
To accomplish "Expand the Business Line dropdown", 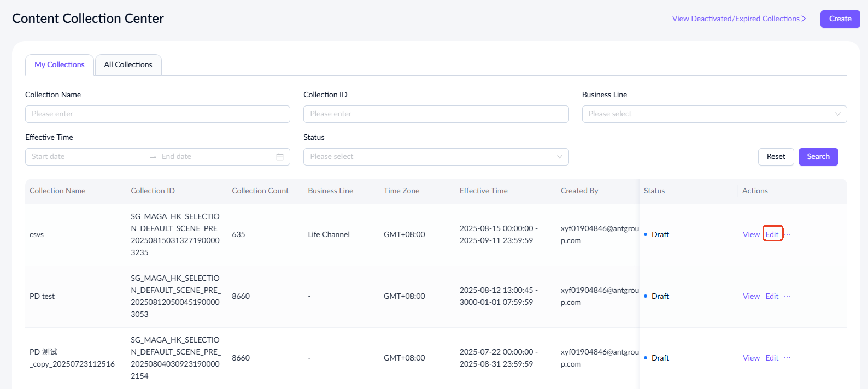I will (x=714, y=114).
